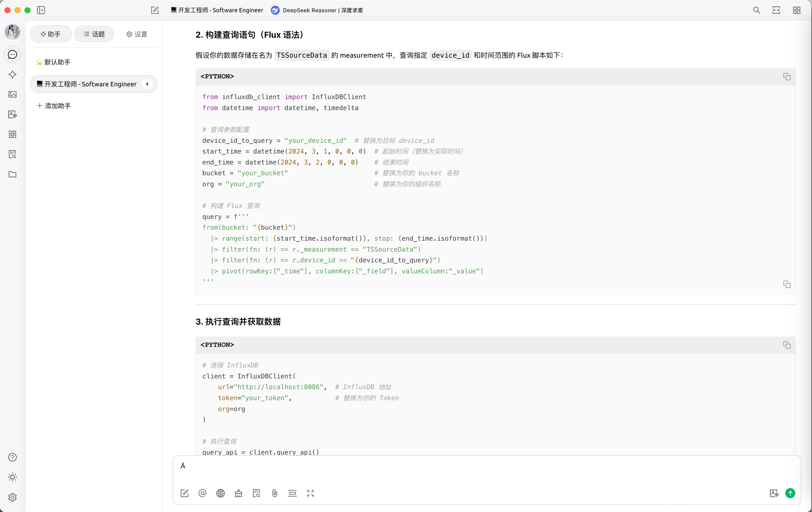Switch to the 话题 tab
The image size is (812, 512).
tap(94, 34)
